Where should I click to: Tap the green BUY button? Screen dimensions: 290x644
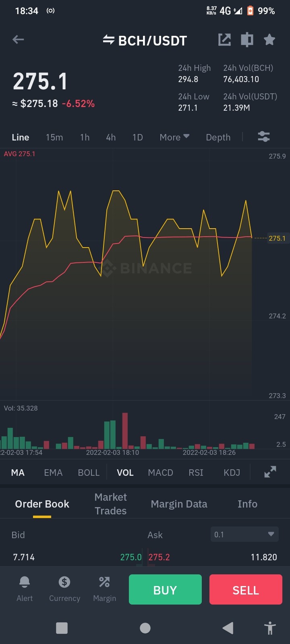tap(165, 590)
